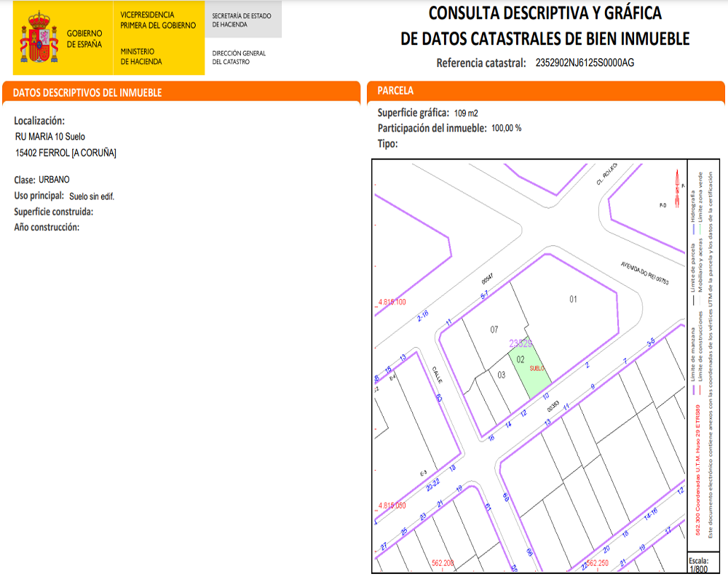The image size is (728, 582).
Task: Click street number range '5-7' on map
Action: pyautogui.click(x=484, y=295)
